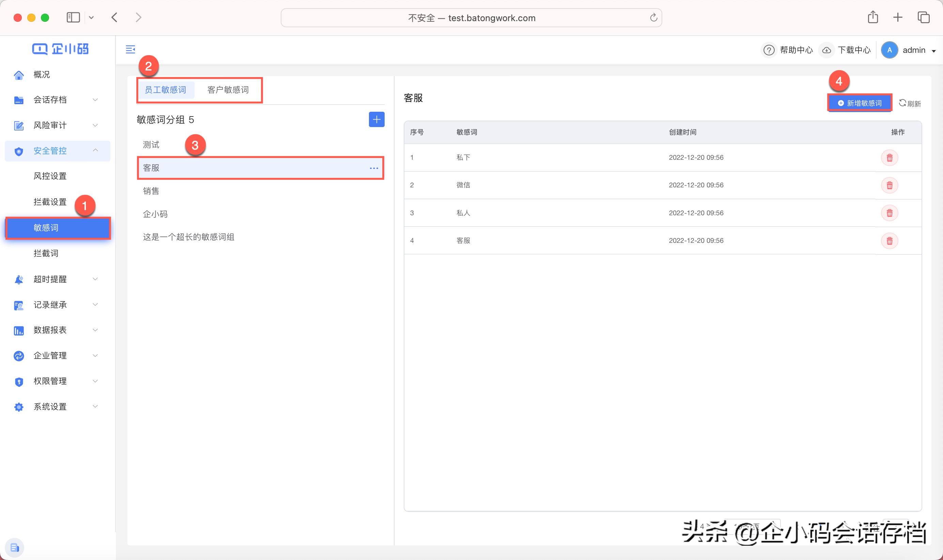This screenshot has height=560, width=943.
Task: Click the 概况 home icon in sidebar
Action: tap(19, 74)
